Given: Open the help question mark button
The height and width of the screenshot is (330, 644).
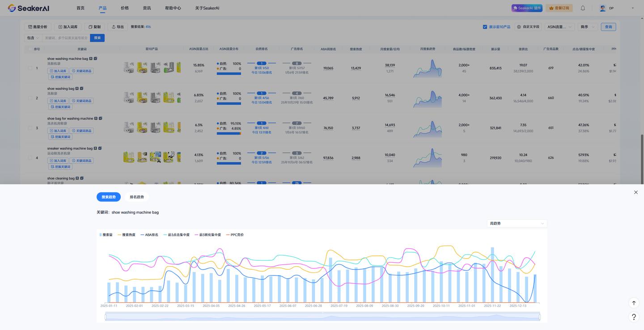Looking at the screenshot, I should [634, 317].
